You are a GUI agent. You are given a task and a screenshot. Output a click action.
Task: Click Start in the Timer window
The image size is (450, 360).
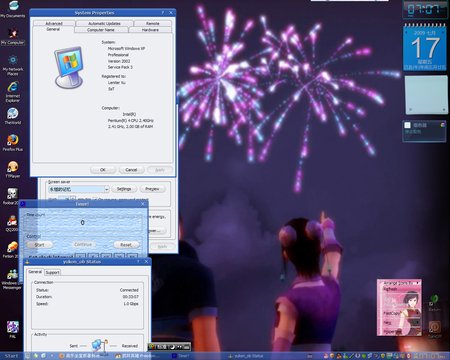39,245
